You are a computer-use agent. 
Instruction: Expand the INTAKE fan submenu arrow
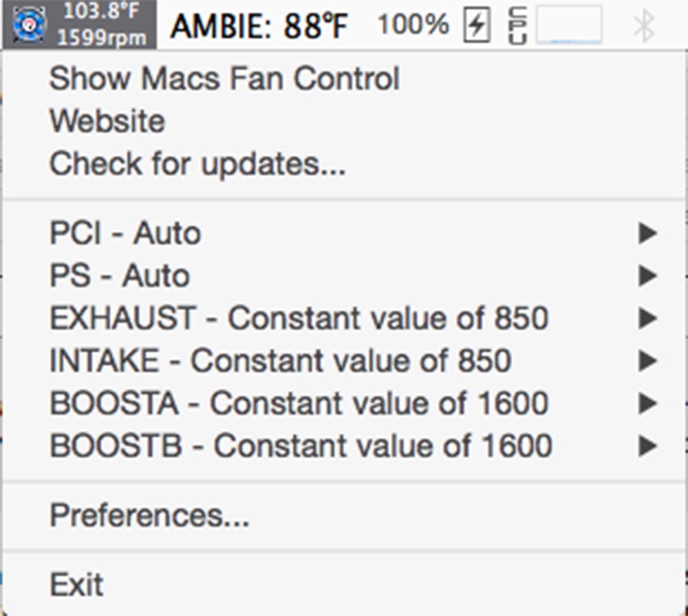[647, 360]
